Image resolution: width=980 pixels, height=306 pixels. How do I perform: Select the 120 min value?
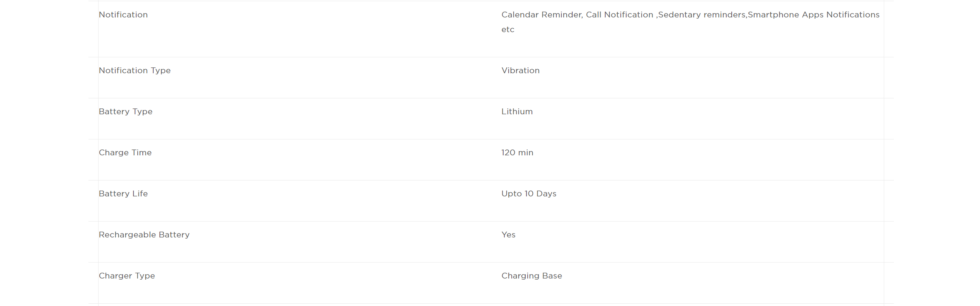click(517, 153)
